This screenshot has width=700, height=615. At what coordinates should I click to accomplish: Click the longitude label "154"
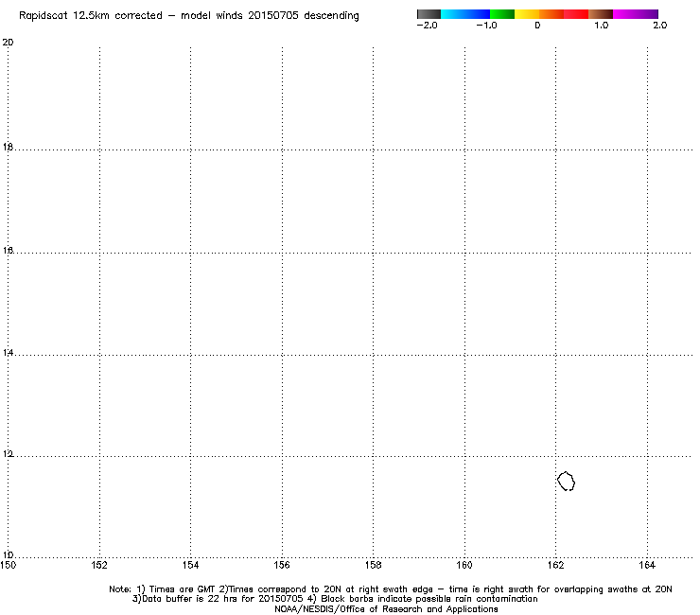[x=191, y=565]
